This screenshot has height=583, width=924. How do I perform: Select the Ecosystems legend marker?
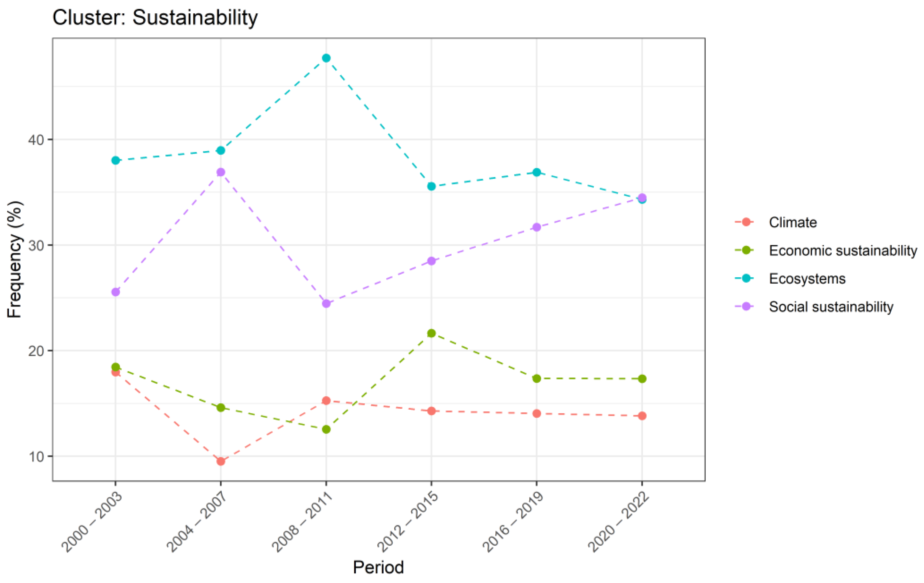coord(746,278)
